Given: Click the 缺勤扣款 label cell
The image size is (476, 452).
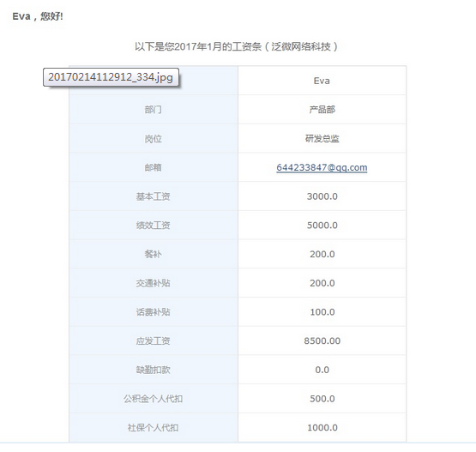Looking at the screenshot, I should point(153,370).
